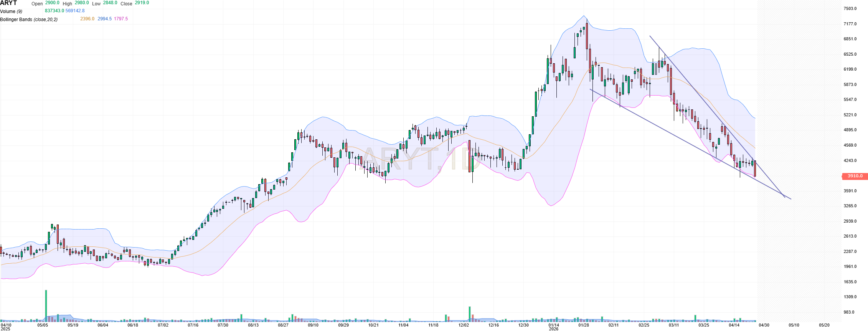
Task: Click the 11/04 date on the time axis
Action: [403, 325]
